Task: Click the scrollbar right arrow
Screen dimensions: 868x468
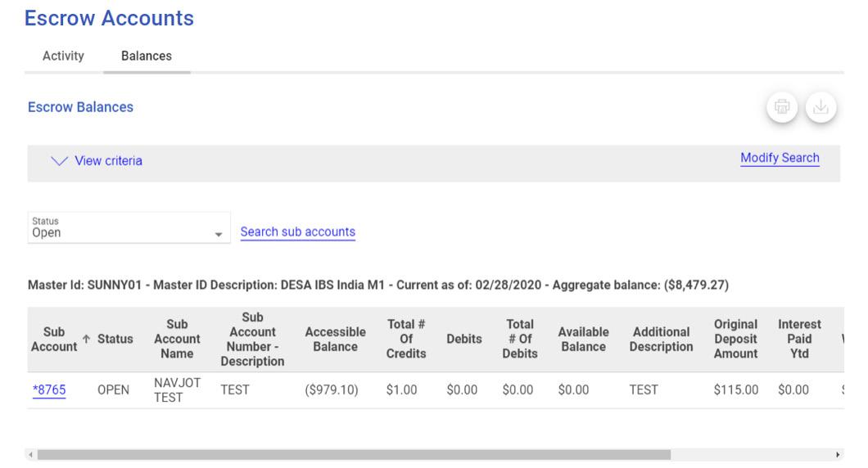Action: [837, 454]
